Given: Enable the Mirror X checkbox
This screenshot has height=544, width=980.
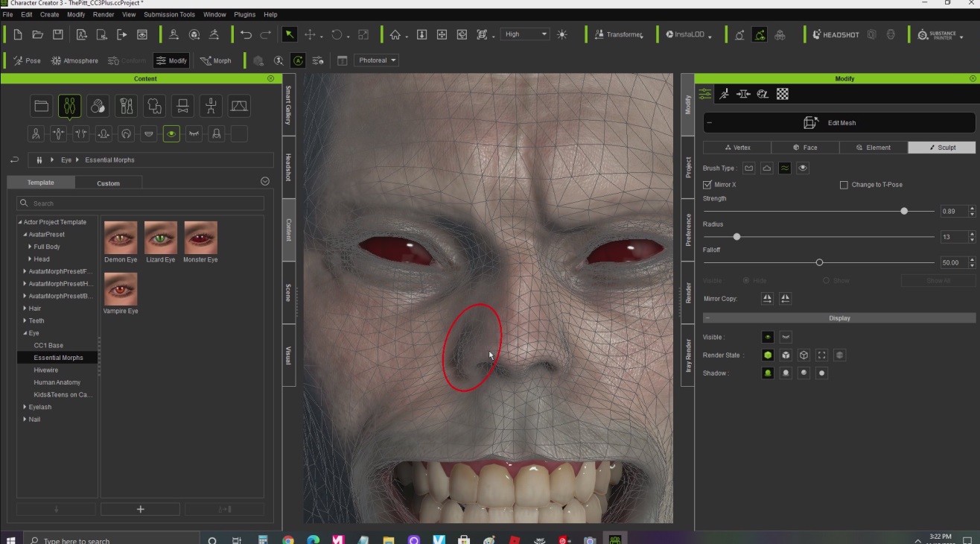Looking at the screenshot, I should (x=707, y=185).
